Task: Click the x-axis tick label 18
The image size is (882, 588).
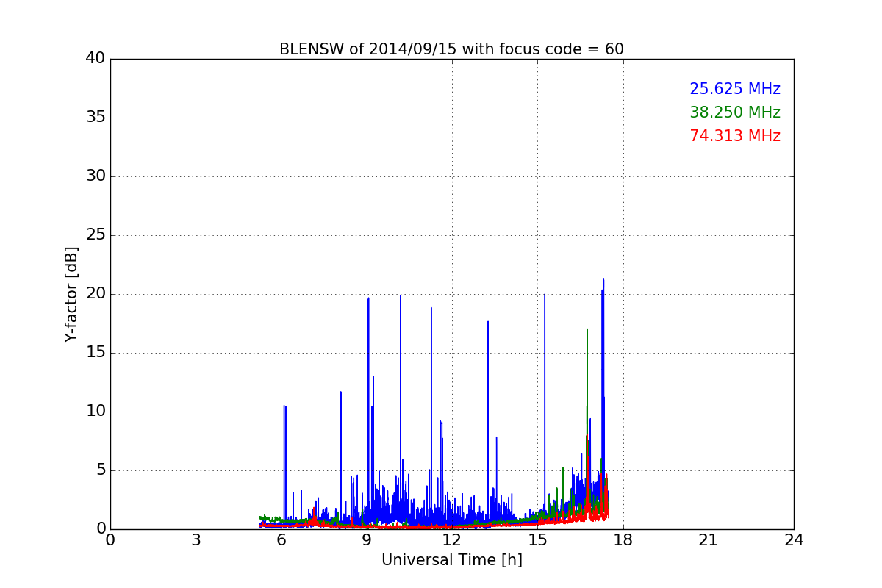Action: point(623,540)
